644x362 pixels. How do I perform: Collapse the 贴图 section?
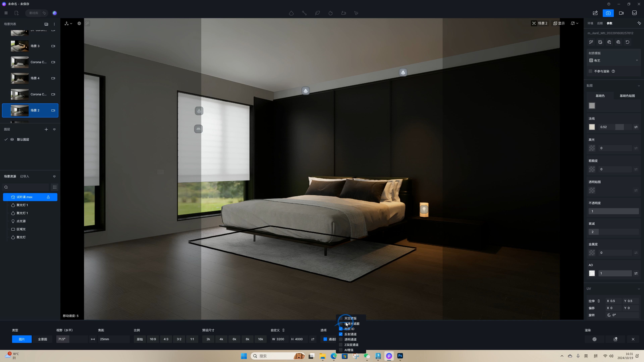point(639,86)
